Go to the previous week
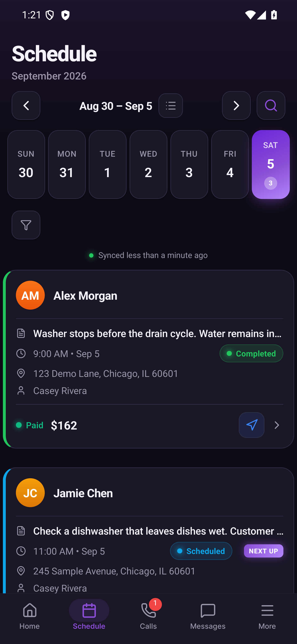The height and width of the screenshot is (644, 297). pos(26,105)
